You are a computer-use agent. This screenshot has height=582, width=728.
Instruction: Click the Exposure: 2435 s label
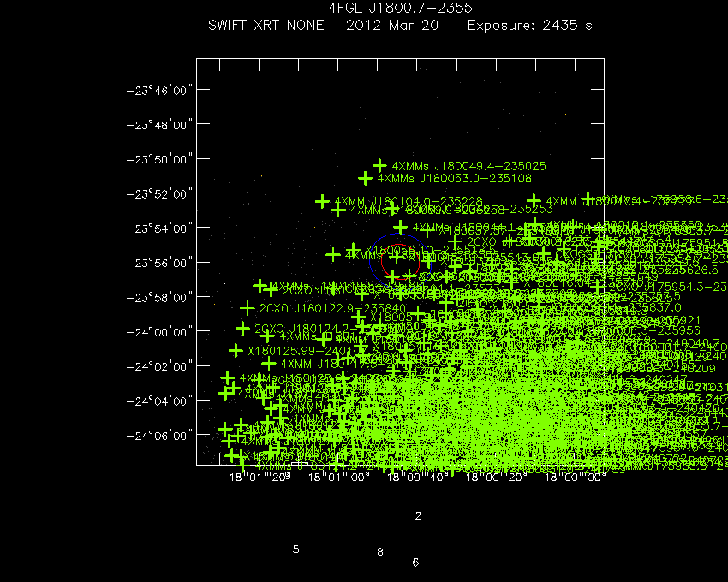point(530,25)
